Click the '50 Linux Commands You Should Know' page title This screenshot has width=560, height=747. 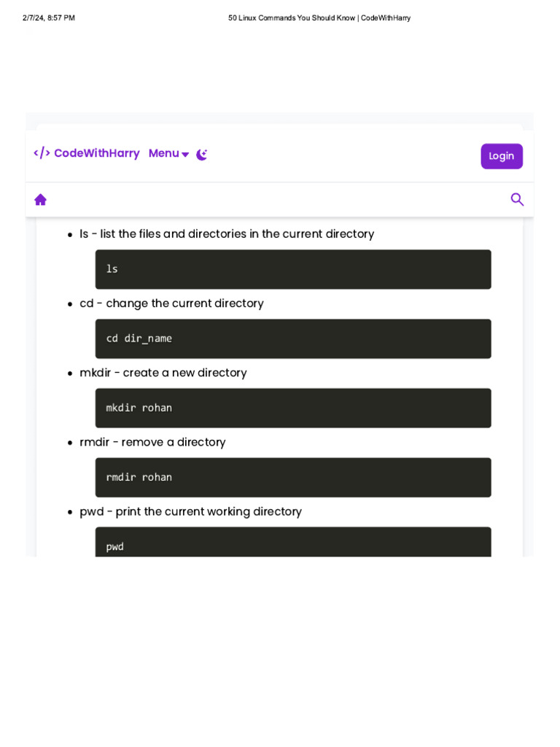pyautogui.click(x=319, y=18)
